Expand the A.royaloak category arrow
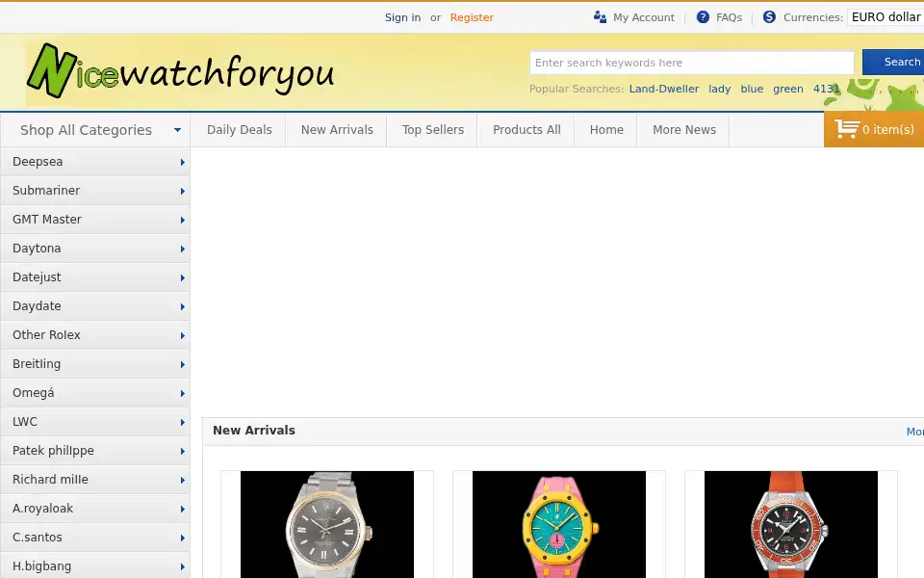Screen dimensions: 924x578 183,509
